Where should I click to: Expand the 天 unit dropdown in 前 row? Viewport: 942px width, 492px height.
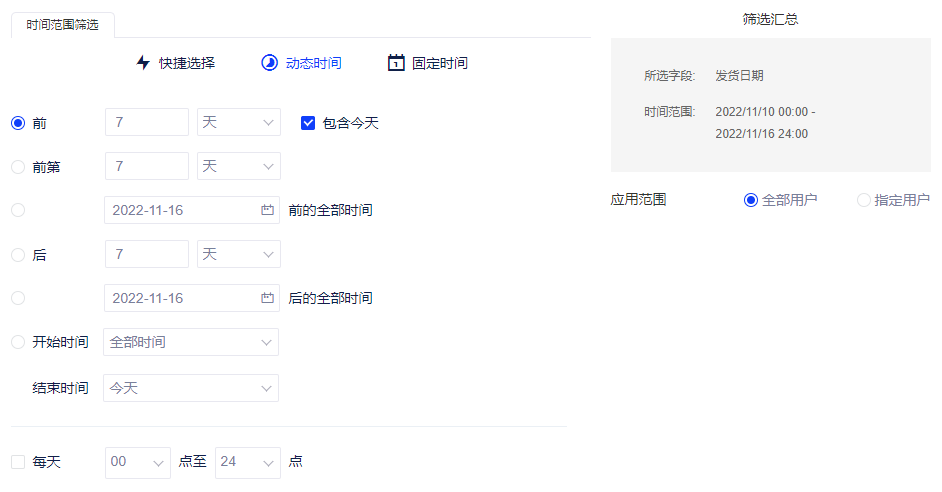click(x=239, y=123)
